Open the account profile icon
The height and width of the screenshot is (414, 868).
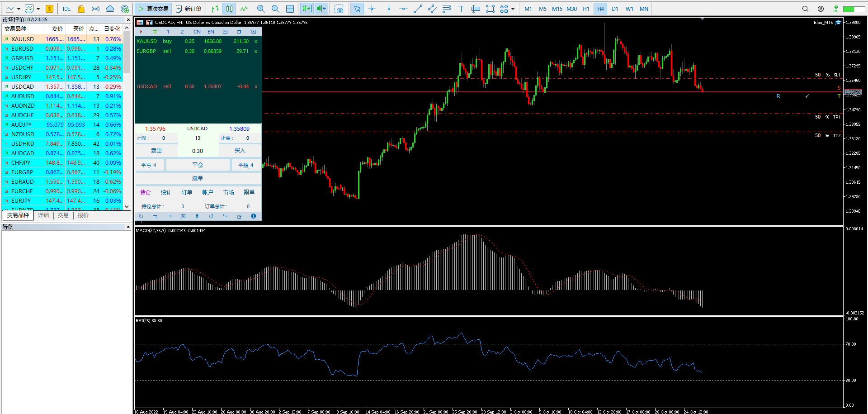821,9
